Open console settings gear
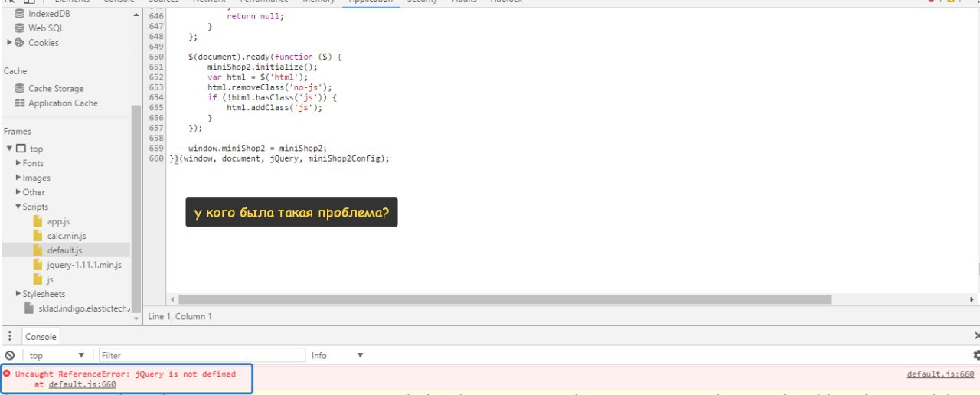 pos(976,356)
